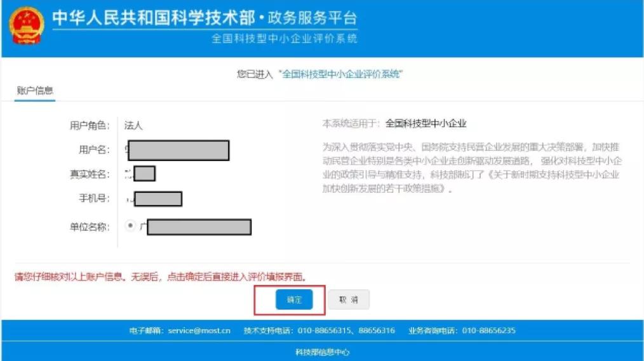The image size is (644, 361).
Task: Click the 技术支持电话 number in footer
Action: point(346,331)
